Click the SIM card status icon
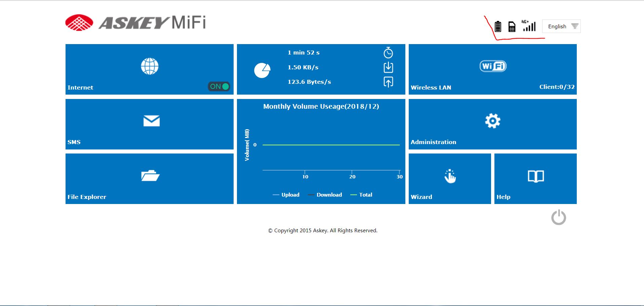 (x=512, y=27)
